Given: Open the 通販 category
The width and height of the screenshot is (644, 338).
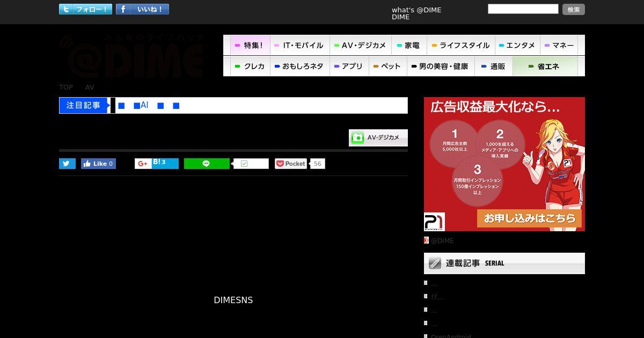Looking at the screenshot, I should (494, 67).
